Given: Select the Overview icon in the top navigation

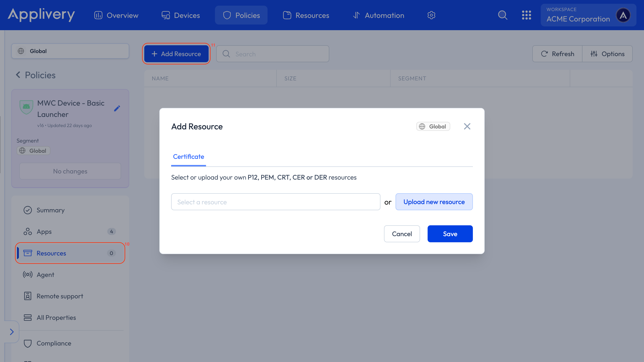Looking at the screenshot, I should 98,15.
